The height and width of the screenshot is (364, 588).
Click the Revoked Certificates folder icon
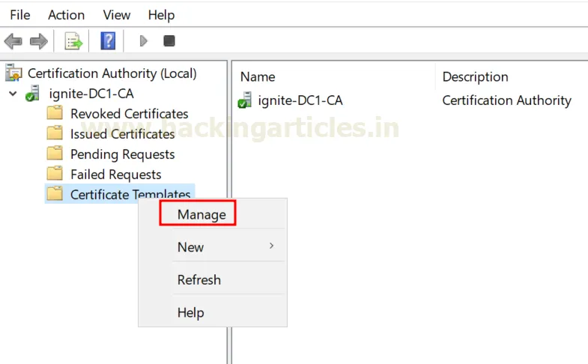pos(55,114)
